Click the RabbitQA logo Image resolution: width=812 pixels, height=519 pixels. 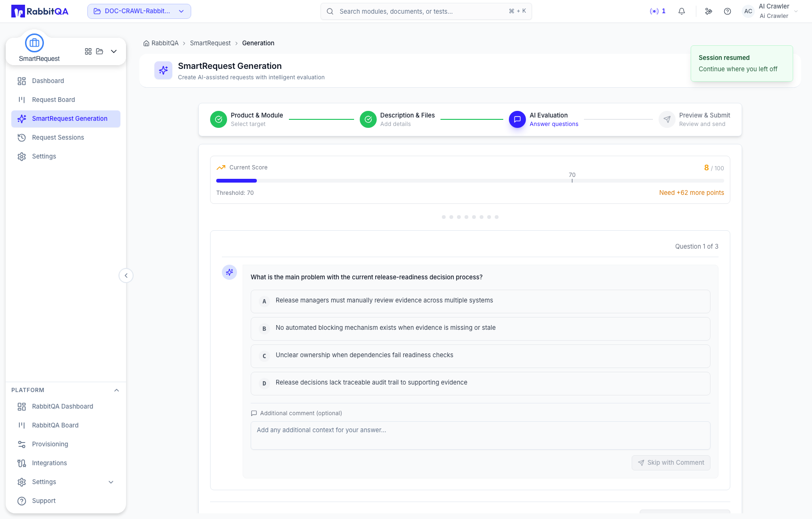pos(40,11)
